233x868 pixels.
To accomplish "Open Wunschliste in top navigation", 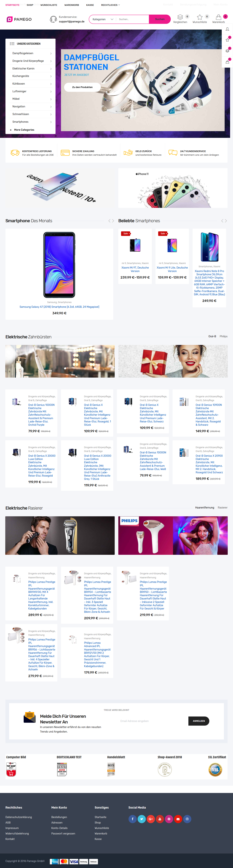I will [x=49, y=5].
